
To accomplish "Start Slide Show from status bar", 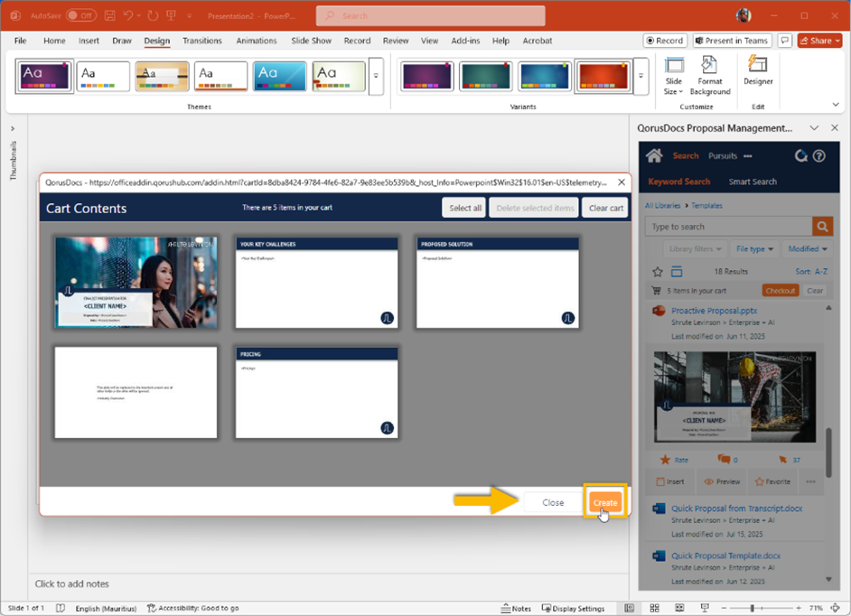I will click(x=705, y=608).
